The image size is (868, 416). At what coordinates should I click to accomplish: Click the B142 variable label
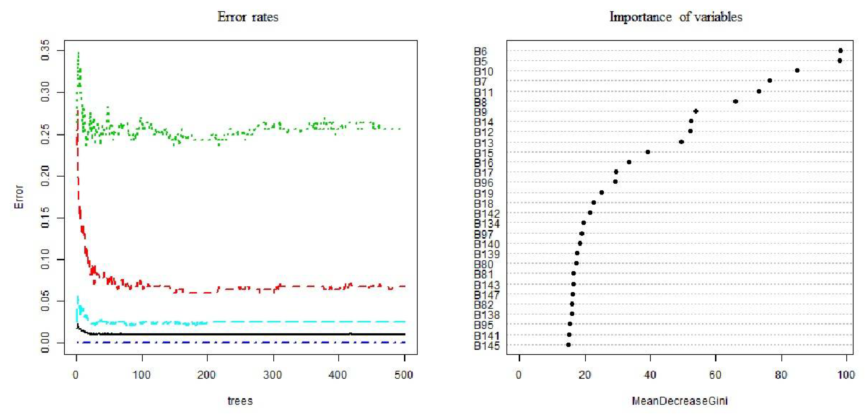(487, 214)
